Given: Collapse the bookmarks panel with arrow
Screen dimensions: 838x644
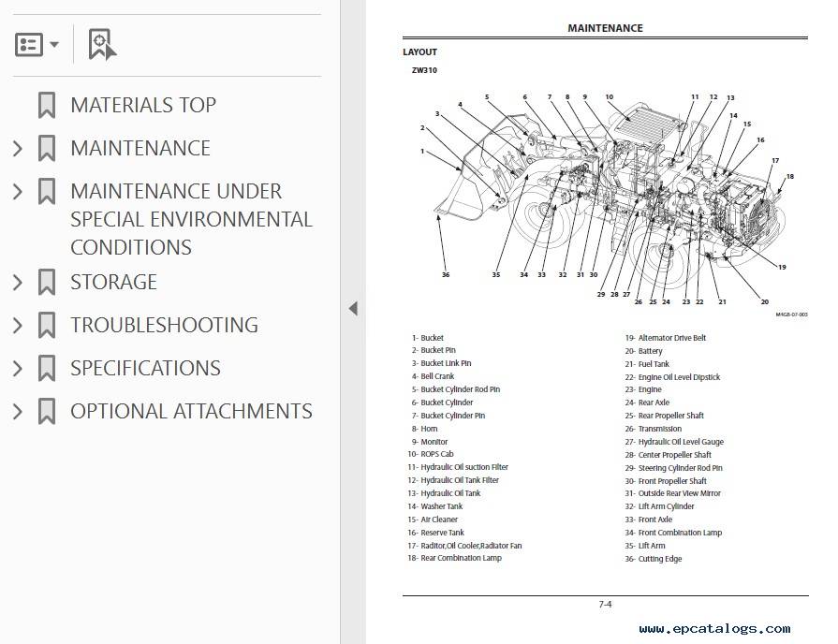Looking at the screenshot, I should [x=353, y=308].
